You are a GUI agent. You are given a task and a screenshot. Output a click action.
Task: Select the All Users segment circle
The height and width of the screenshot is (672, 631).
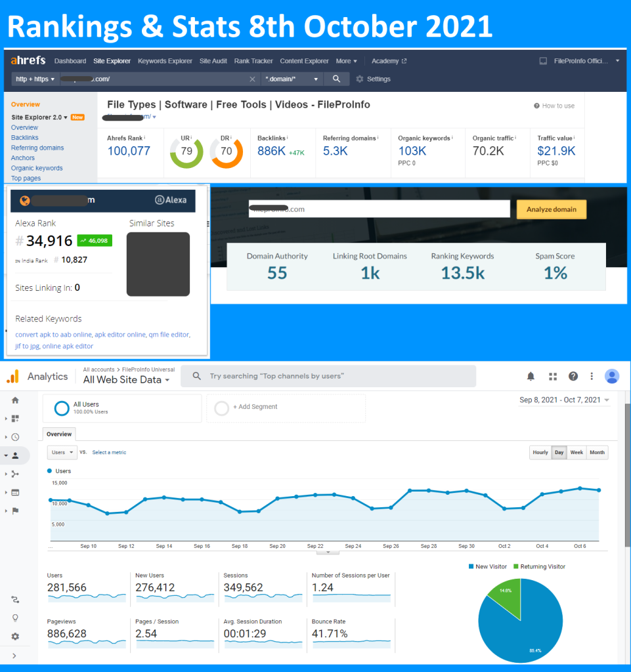pyautogui.click(x=62, y=408)
